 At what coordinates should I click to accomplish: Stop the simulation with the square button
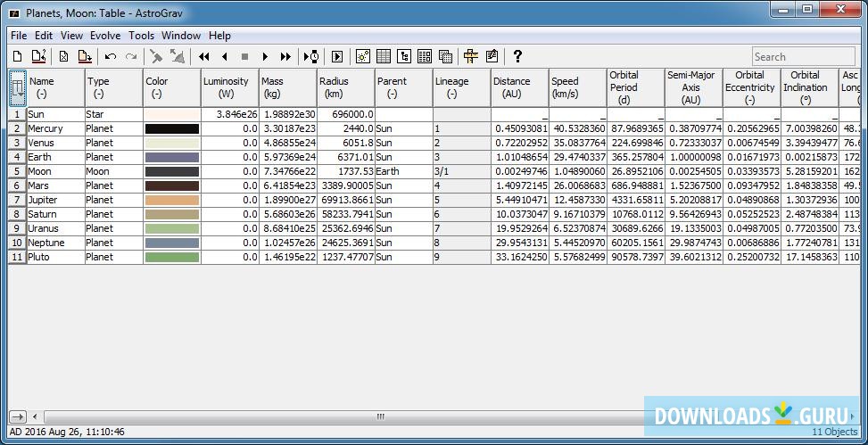(244, 56)
